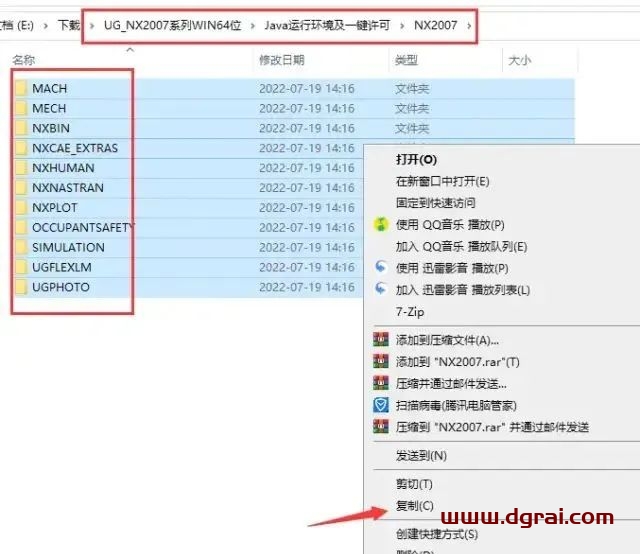This screenshot has width=640, height=554.
Task: Select 使用 QQ音乐 播放(P)
Action: pos(450,225)
